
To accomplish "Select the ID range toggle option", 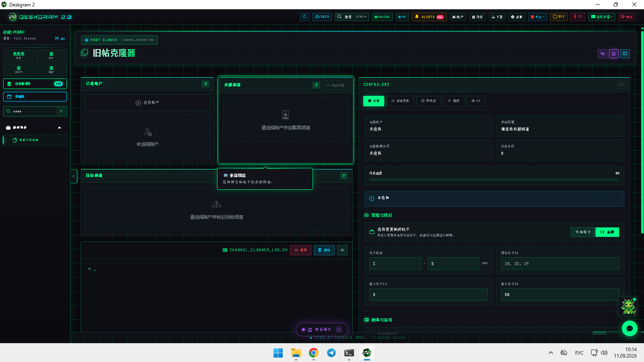I will [x=607, y=232].
